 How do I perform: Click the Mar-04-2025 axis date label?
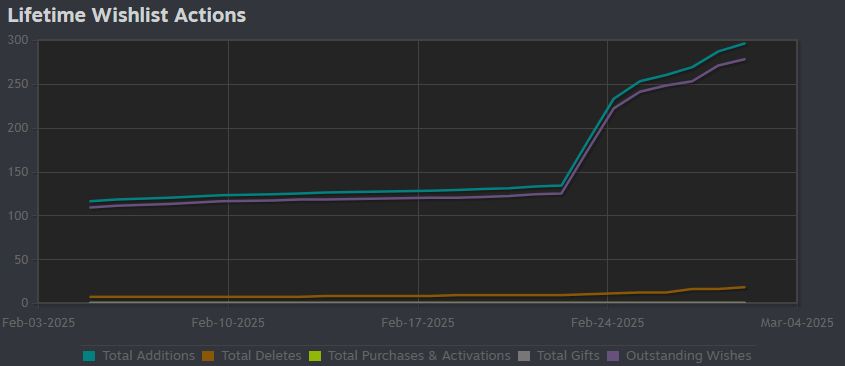point(797,323)
